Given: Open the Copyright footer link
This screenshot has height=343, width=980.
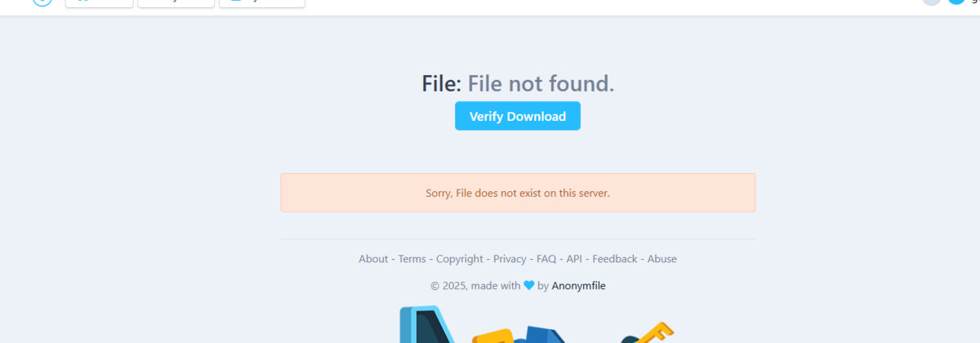Looking at the screenshot, I should [x=460, y=259].
